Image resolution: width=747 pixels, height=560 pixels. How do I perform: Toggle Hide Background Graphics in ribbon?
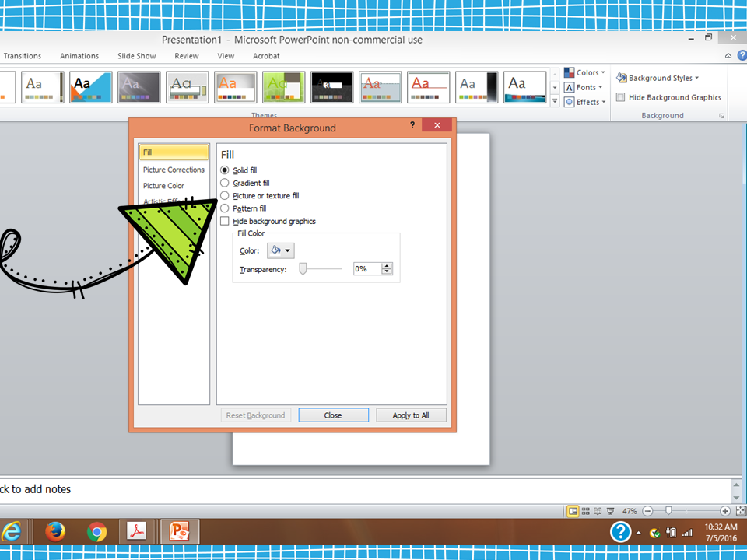click(x=669, y=97)
